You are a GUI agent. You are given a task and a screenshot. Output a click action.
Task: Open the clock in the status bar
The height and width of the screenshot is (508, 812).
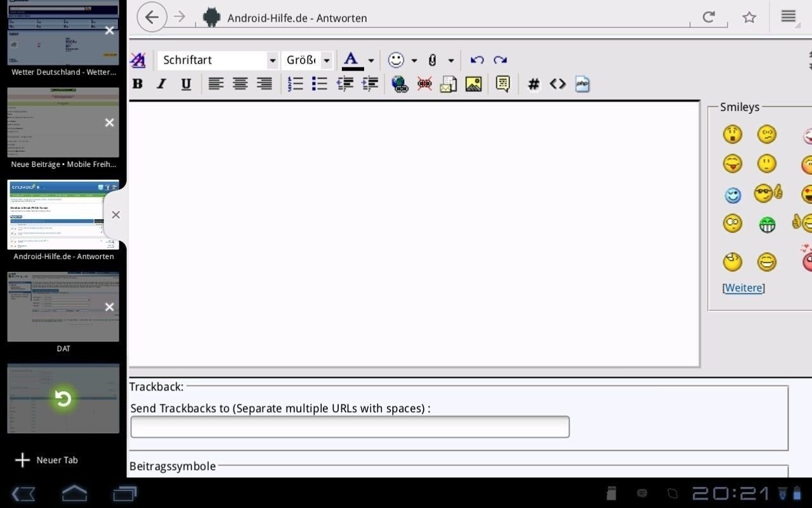731,493
